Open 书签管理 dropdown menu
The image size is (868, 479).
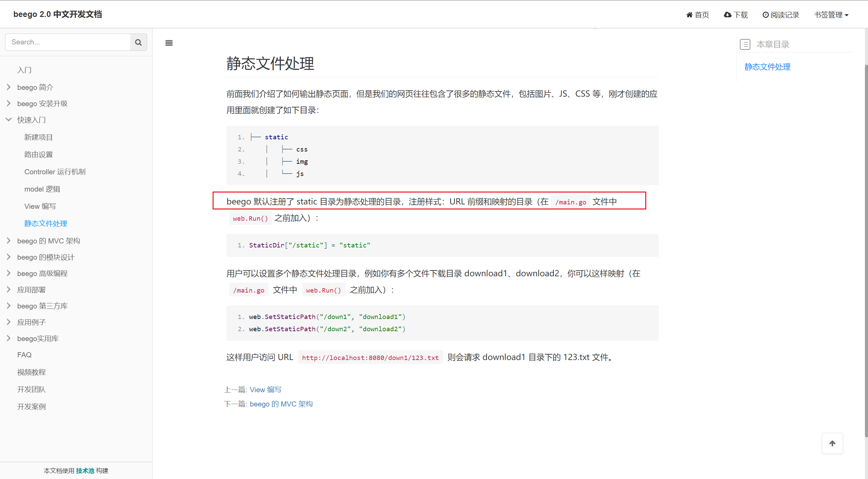(x=831, y=15)
